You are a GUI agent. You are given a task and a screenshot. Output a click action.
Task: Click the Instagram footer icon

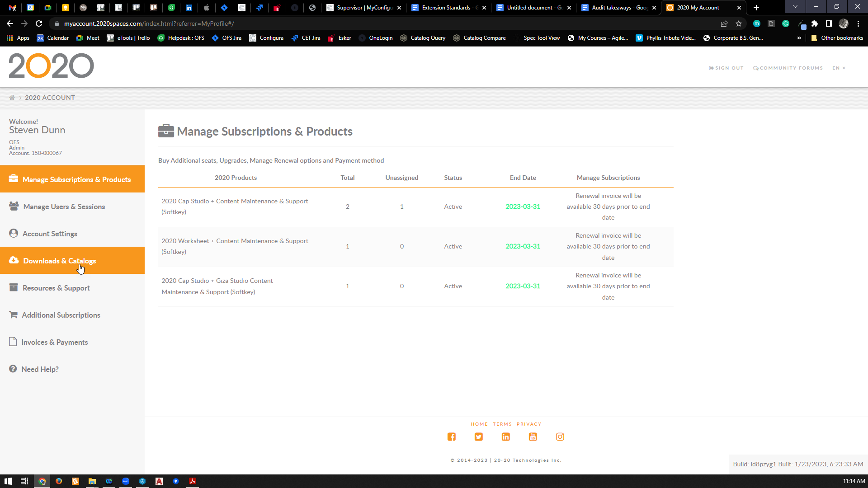(x=560, y=436)
